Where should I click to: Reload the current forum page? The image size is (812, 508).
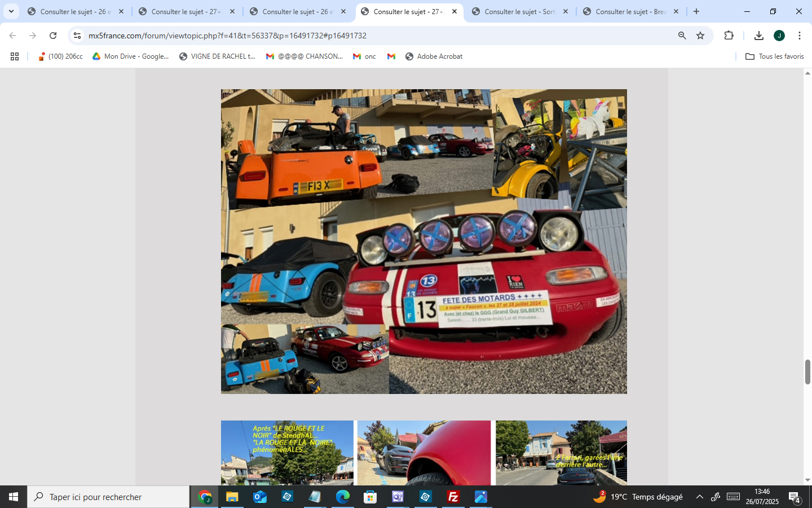tap(53, 36)
